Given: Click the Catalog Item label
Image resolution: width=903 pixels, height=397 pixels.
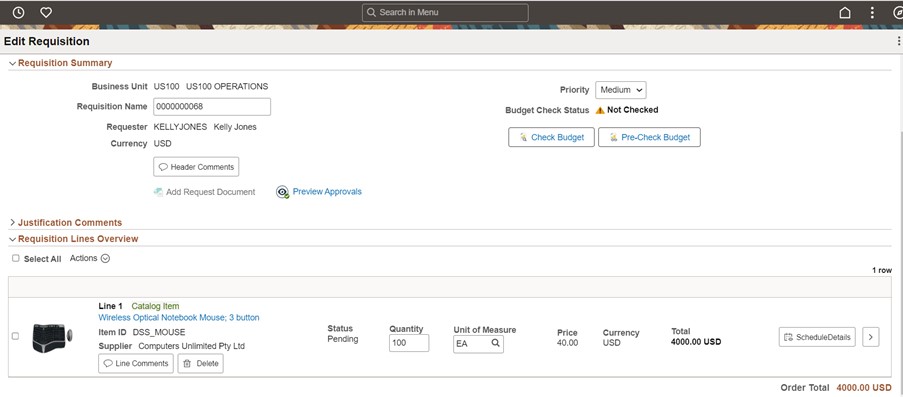Looking at the screenshot, I should click(x=155, y=306).
